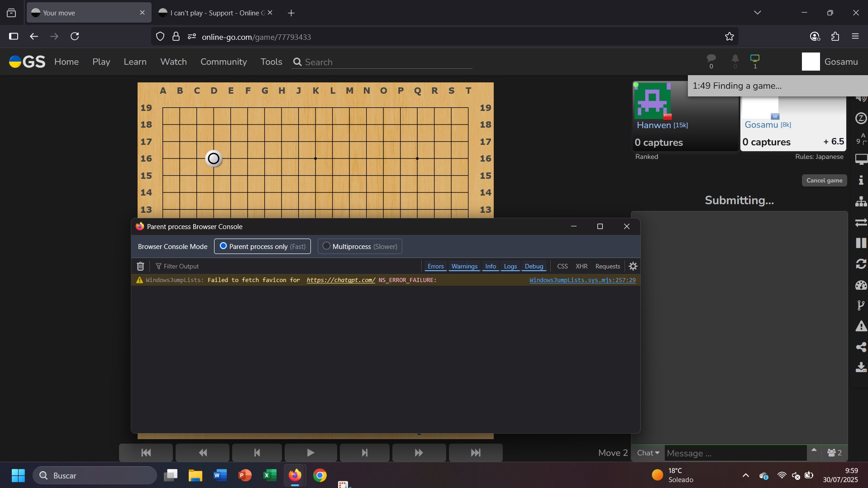Screen dimensions: 868x488
Task: Toggle Debug filter in console
Action: pyautogui.click(x=534, y=266)
